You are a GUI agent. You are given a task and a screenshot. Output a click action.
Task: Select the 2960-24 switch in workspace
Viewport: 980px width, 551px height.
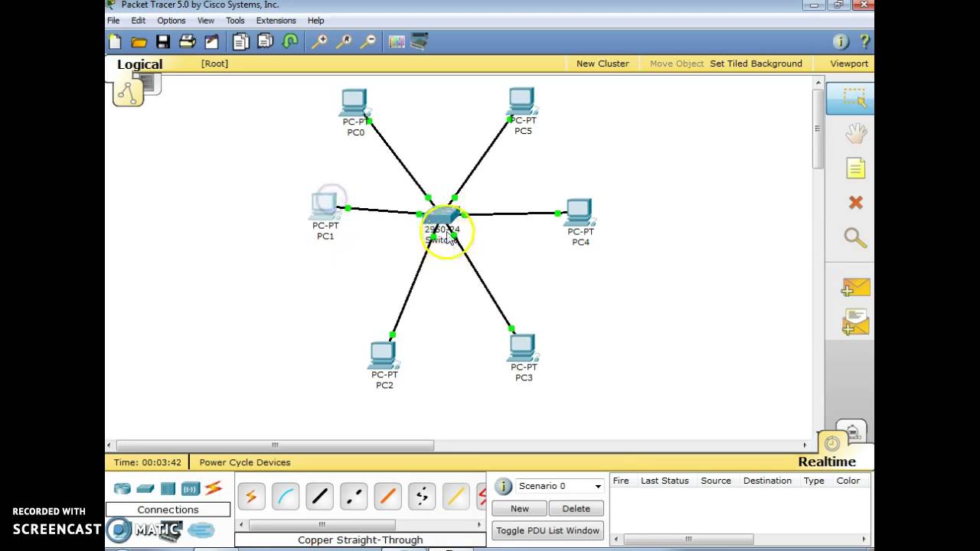[443, 217]
